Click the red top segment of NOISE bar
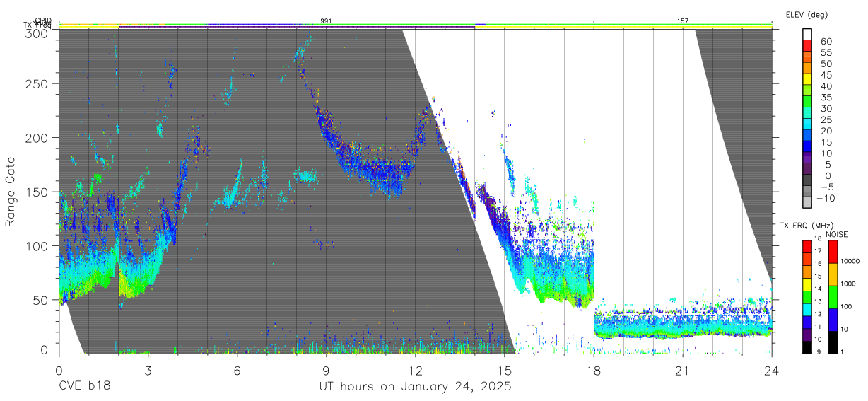This screenshot has height=401, width=868. [x=833, y=252]
